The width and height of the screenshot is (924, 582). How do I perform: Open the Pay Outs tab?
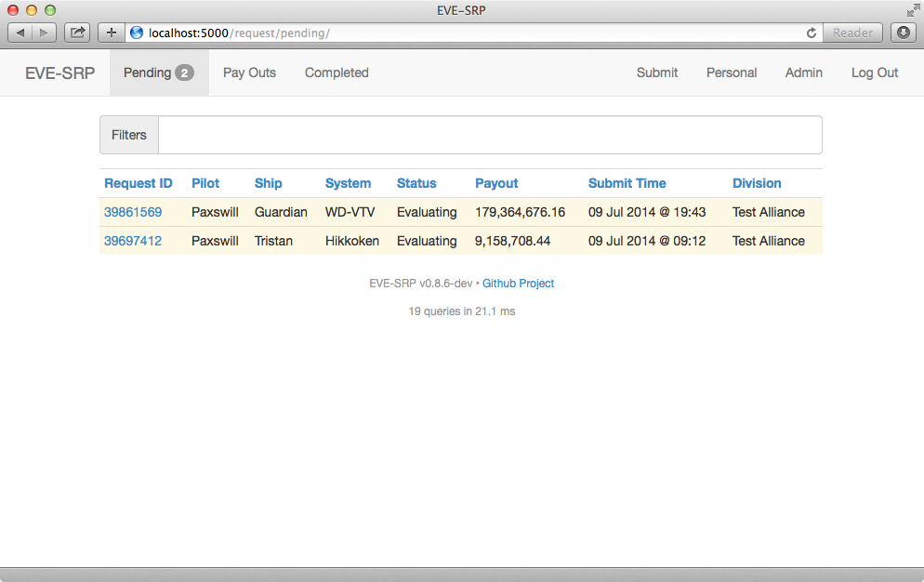(x=249, y=73)
